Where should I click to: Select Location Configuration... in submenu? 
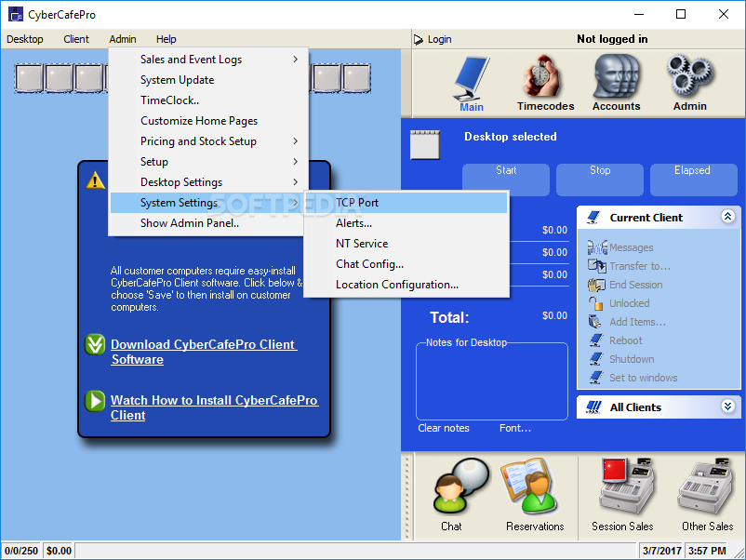406,285
